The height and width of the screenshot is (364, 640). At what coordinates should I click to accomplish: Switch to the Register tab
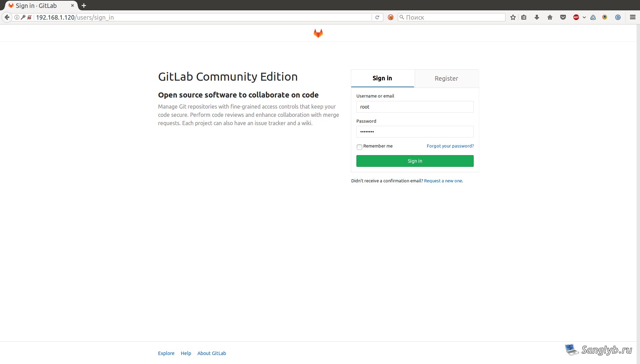click(446, 79)
